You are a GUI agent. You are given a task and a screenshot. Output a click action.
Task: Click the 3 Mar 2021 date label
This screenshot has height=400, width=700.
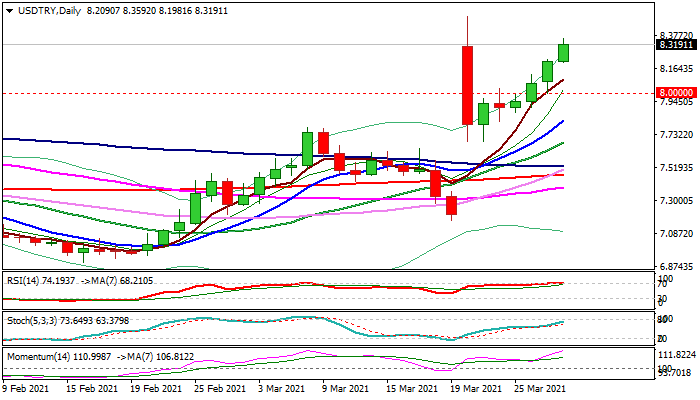click(282, 388)
